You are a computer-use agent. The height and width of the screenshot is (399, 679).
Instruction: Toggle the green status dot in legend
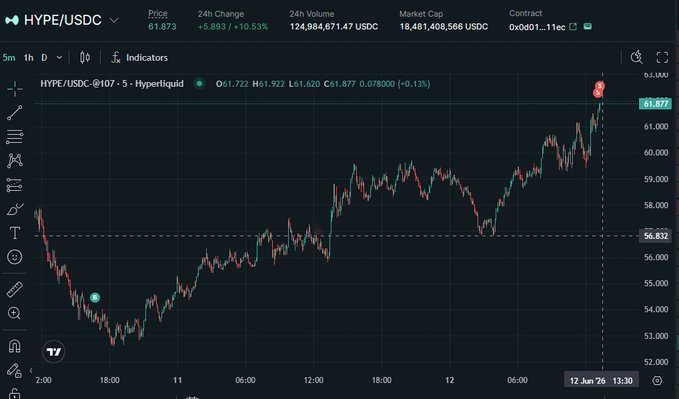click(x=199, y=84)
